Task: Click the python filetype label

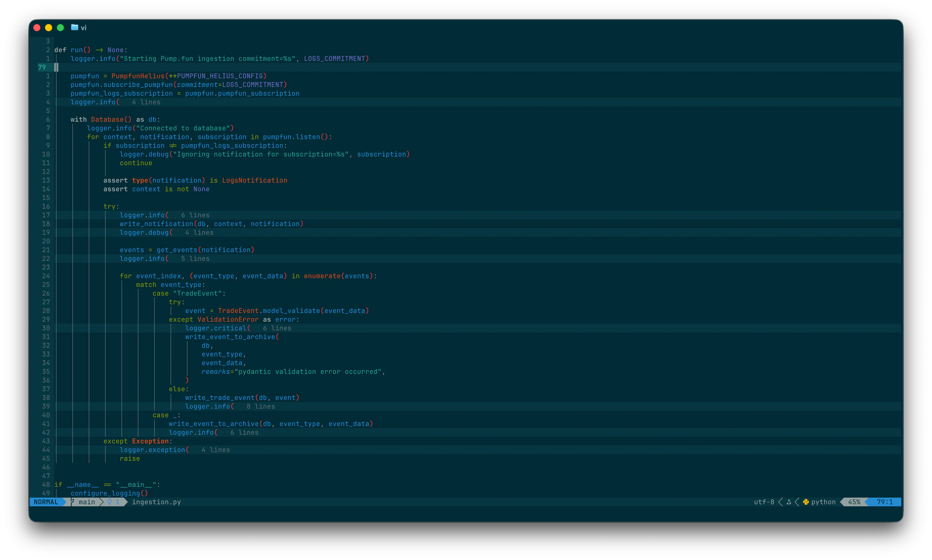Action: coord(823,502)
